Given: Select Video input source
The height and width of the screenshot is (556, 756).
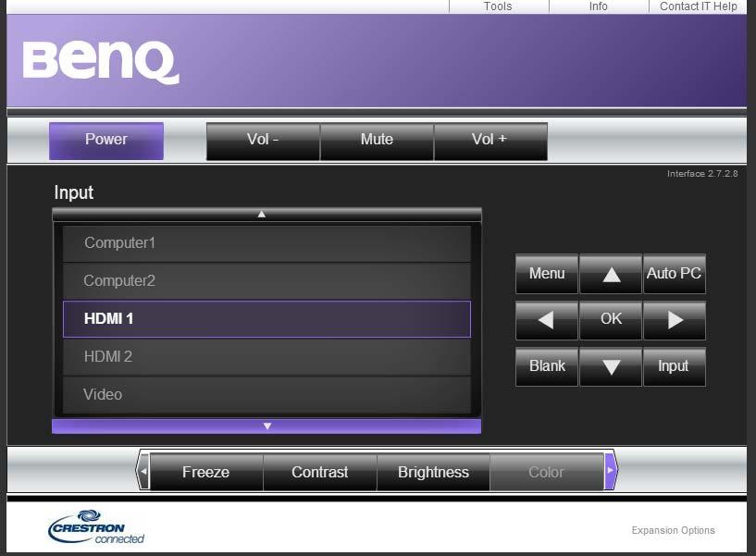Looking at the screenshot, I should point(266,394).
